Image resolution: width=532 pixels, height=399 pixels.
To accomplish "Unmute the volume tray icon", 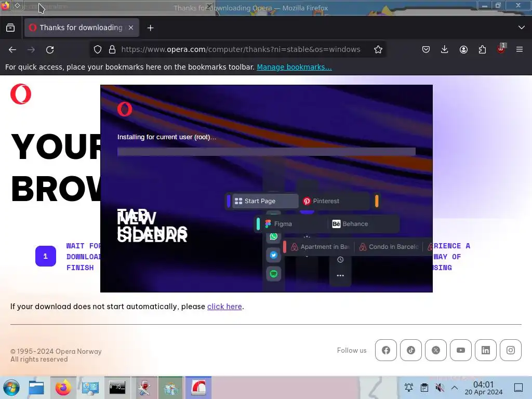I will pos(440,387).
